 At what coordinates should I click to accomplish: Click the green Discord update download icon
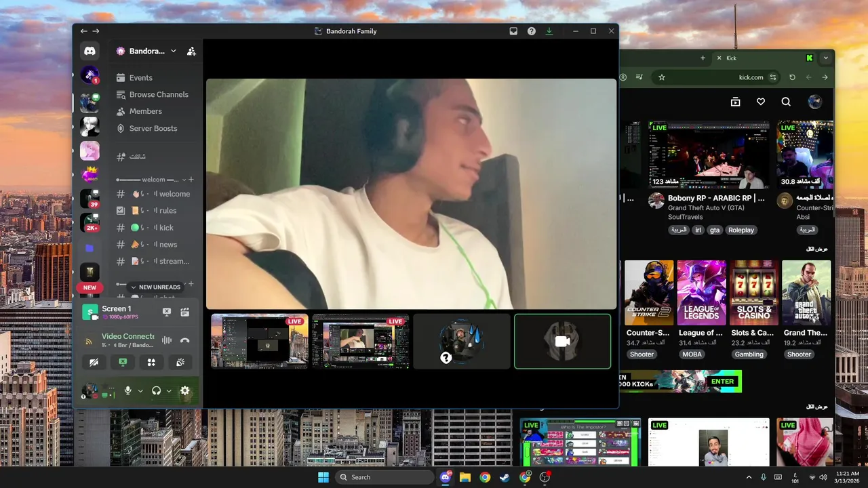549,31
